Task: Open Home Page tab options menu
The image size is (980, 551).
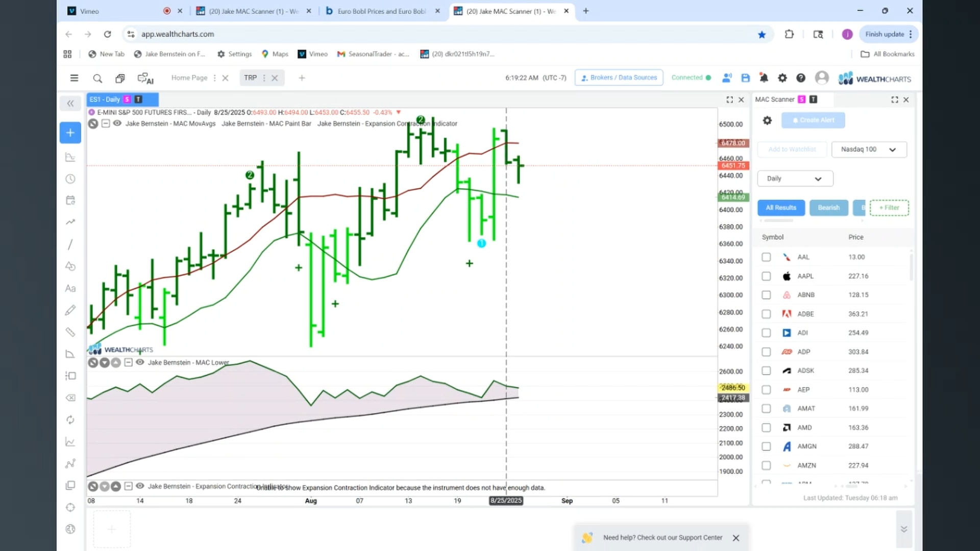Action: pyautogui.click(x=214, y=78)
